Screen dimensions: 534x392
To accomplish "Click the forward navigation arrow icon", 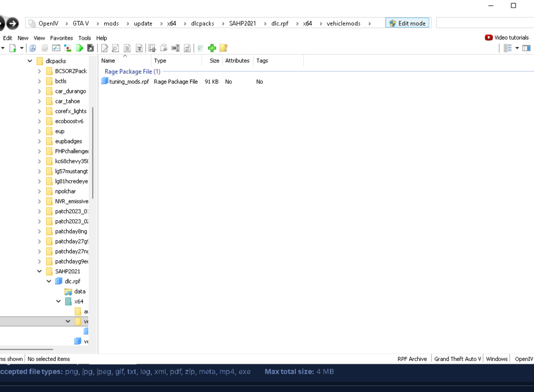I will tap(13, 22).
